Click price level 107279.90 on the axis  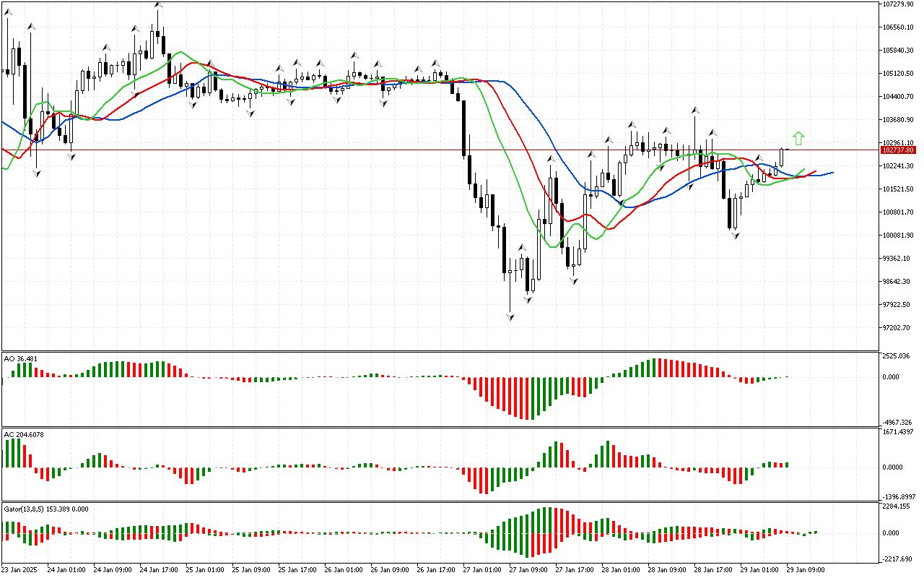[x=898, y=4]
